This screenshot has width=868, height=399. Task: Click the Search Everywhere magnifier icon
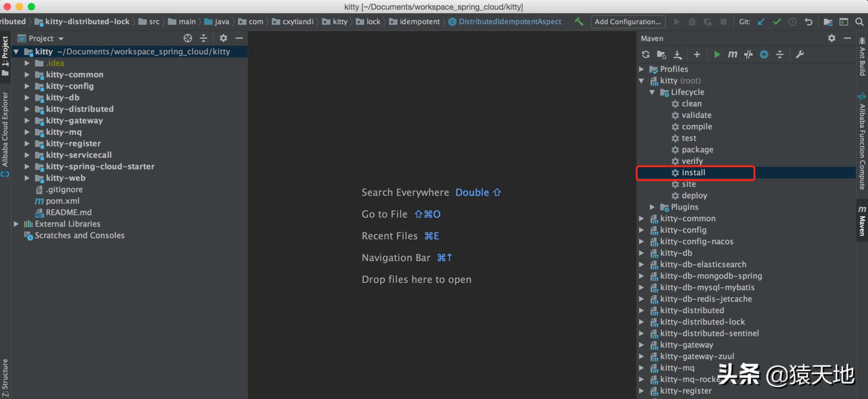pos(859,22)
